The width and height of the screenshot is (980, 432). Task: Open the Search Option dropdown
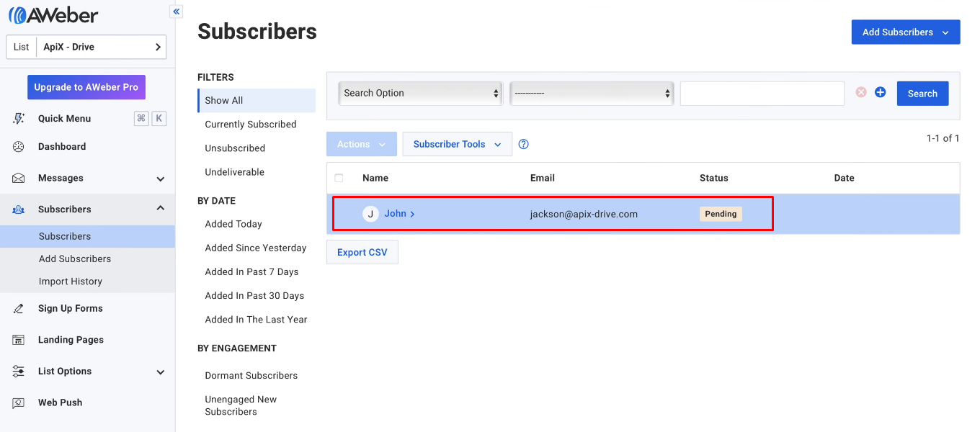pos(419,93)
